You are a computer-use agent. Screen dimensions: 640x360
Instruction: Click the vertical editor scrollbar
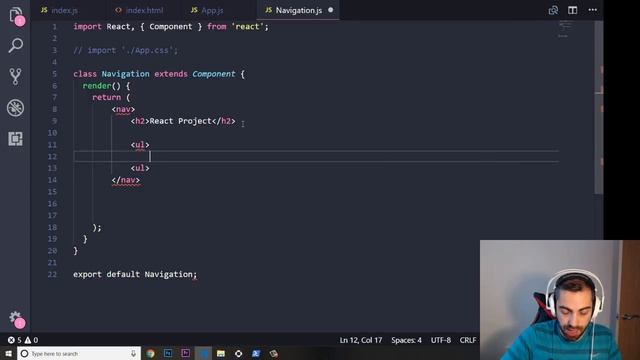coord(599,107)
